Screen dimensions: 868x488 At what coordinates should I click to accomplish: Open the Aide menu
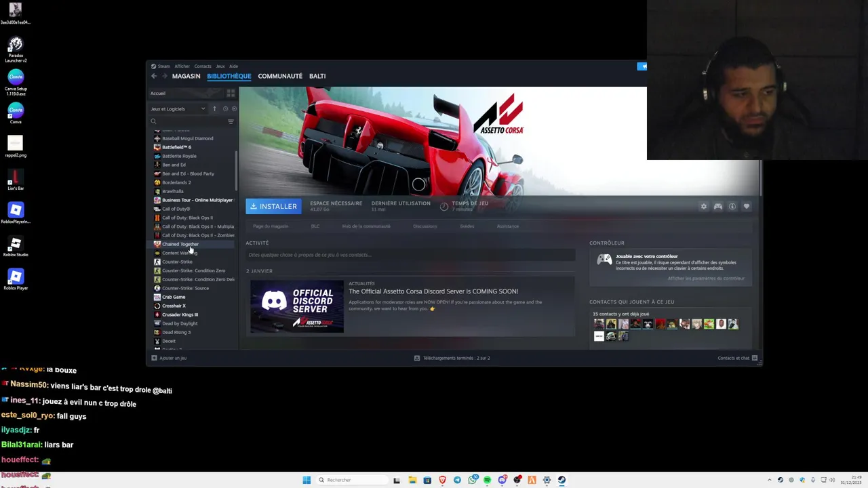(233, 66)
